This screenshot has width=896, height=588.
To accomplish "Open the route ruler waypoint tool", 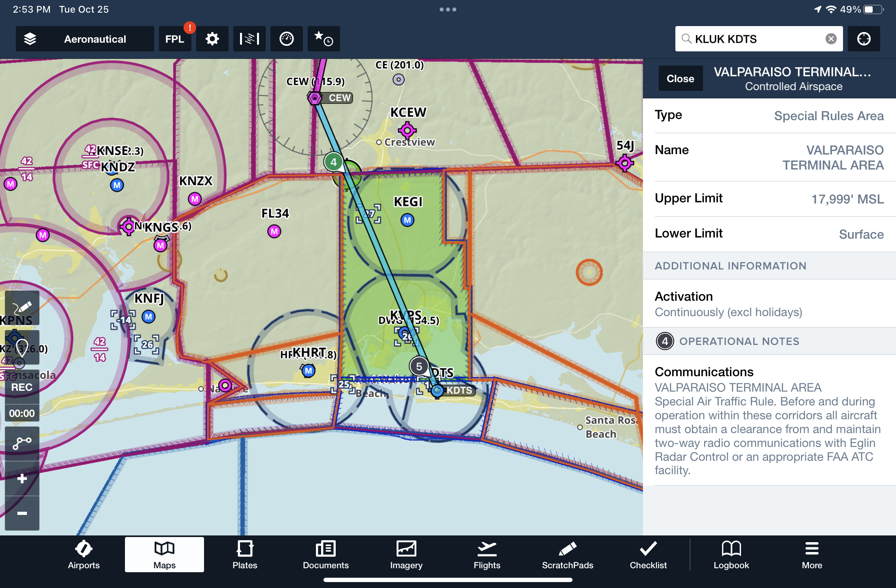I will (x=22, y=443).
